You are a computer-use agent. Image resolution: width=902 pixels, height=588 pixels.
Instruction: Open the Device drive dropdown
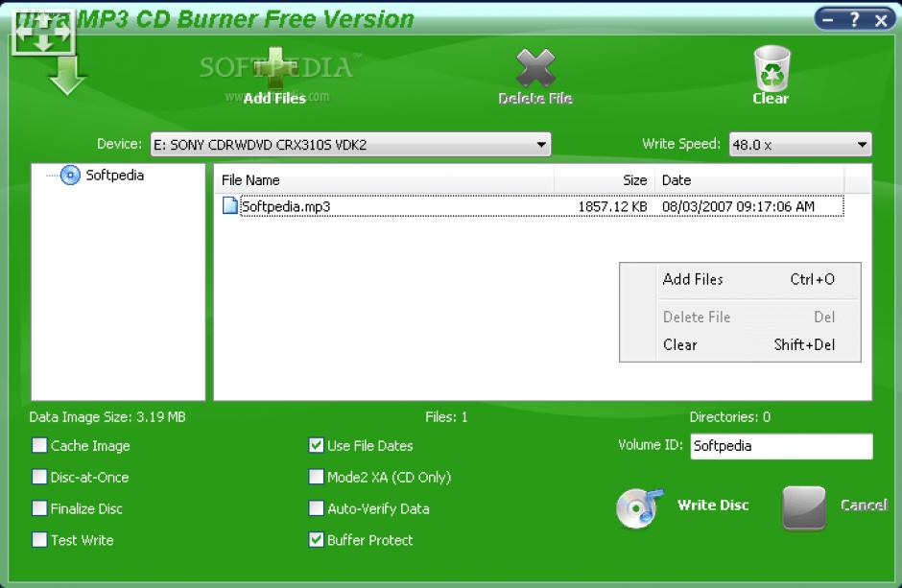point(350,144)
